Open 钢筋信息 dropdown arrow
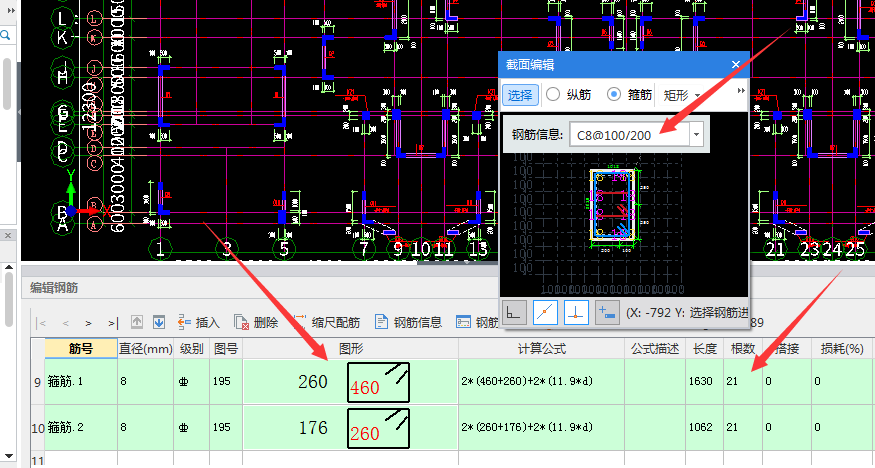This screenshot has height=468, width=875. (x=696, y=134)
